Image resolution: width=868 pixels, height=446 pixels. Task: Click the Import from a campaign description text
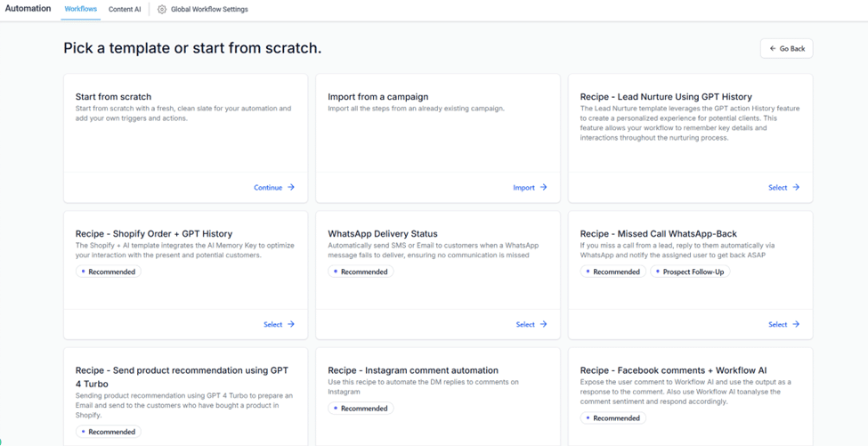click(416, 109)
